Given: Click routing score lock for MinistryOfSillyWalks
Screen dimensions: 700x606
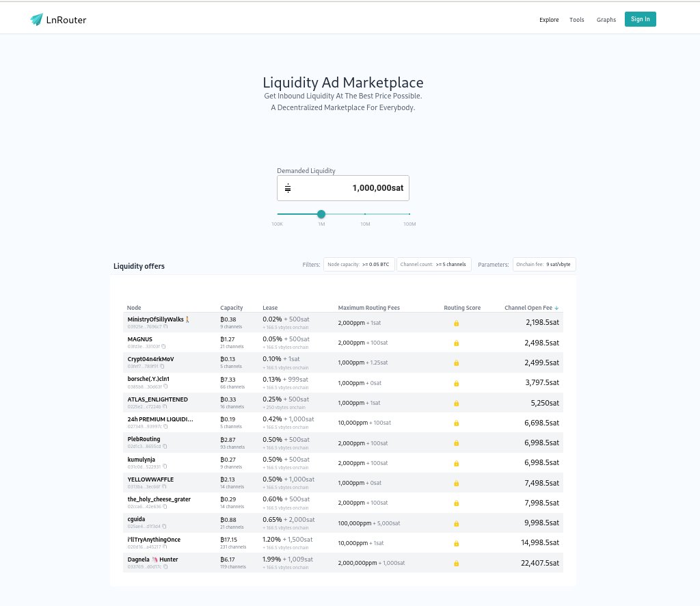Looking at the screenshot, I should tap(456, 324).
